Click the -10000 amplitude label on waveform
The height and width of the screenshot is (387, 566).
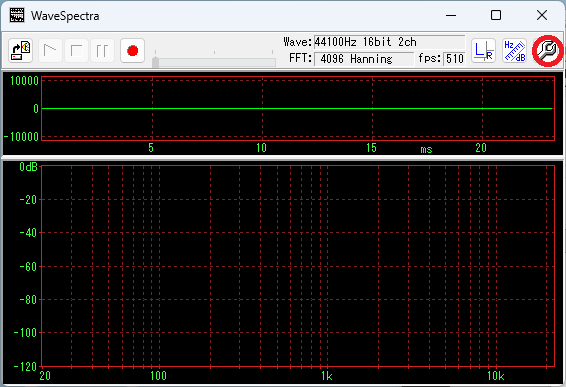(21, 137)
